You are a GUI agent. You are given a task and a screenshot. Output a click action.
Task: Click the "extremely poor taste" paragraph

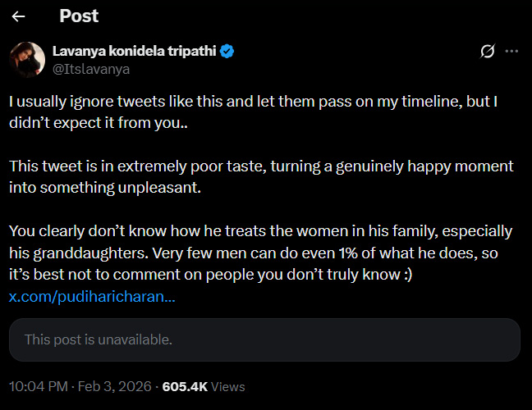[261, 176]
